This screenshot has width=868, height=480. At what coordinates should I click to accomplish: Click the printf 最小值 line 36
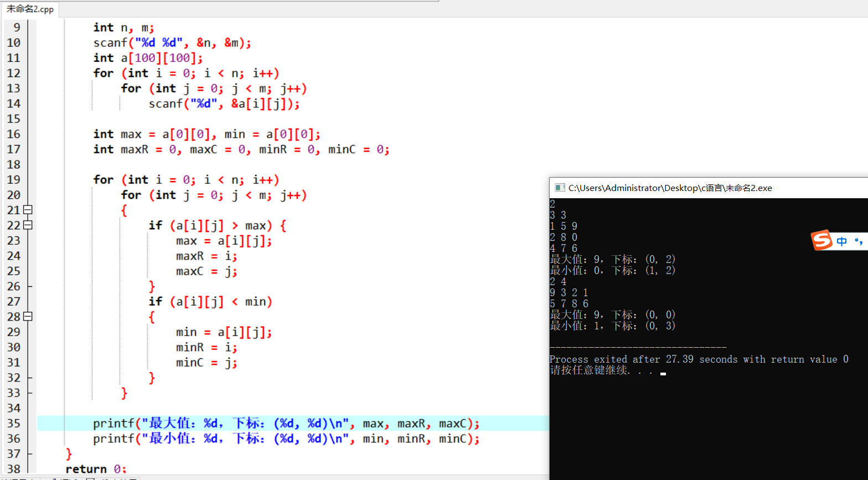(x=286, y=438)
